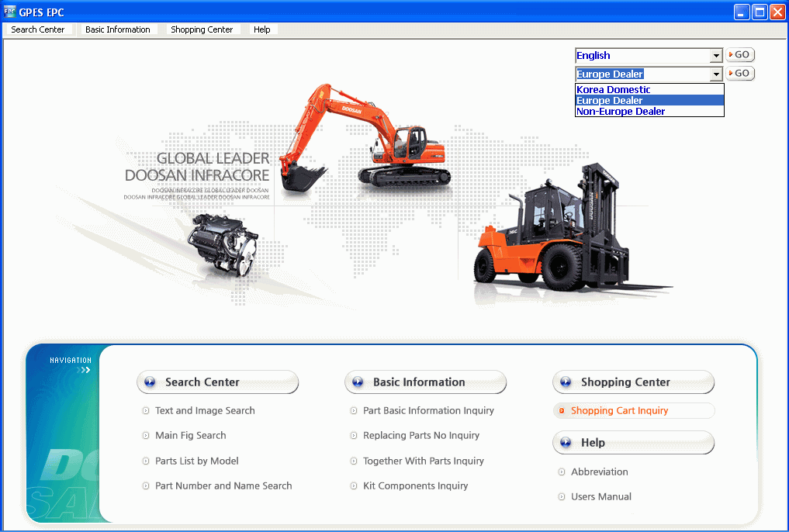This screenshot has width=789, height=532.
Task: Click GO button next to Europe Dealer
Action: [739, 74]
